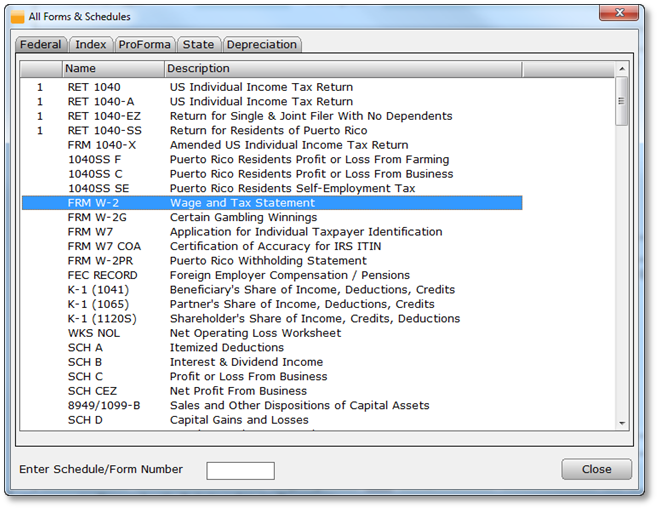Click the folder icon in title bar
The image size is (658, 509).
click(17, 17)
